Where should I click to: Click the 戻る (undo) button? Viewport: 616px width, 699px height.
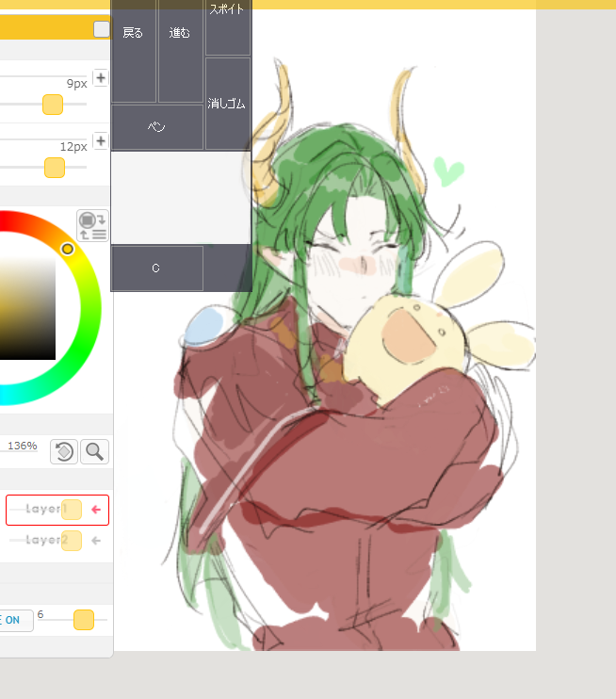pyautogui.click(x=133, y=51)
